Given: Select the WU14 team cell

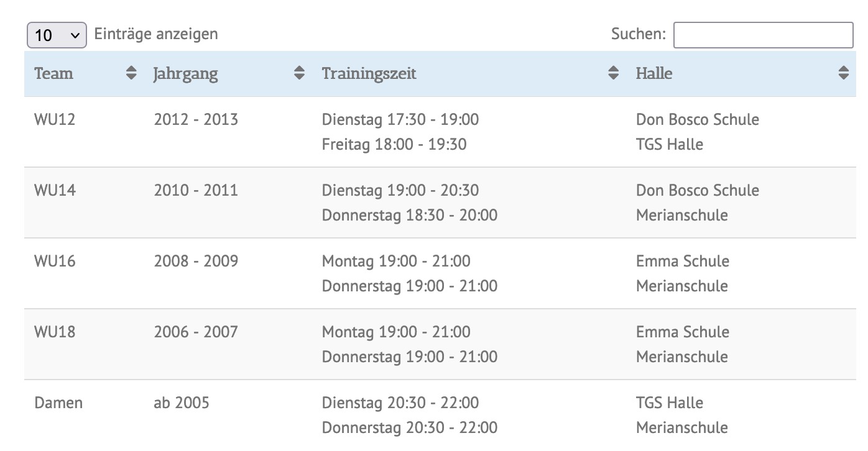Looking at the screenshot, I should pos(55,190).
